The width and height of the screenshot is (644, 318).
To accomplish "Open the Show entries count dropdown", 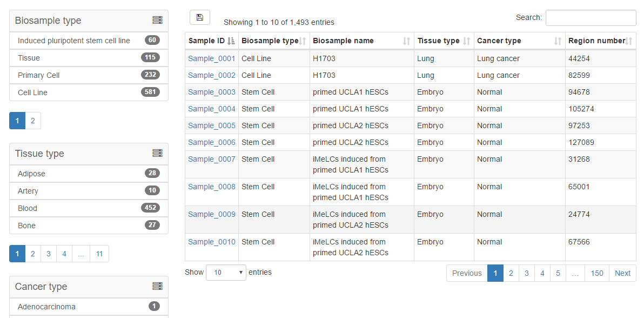I will coord(226,273).
